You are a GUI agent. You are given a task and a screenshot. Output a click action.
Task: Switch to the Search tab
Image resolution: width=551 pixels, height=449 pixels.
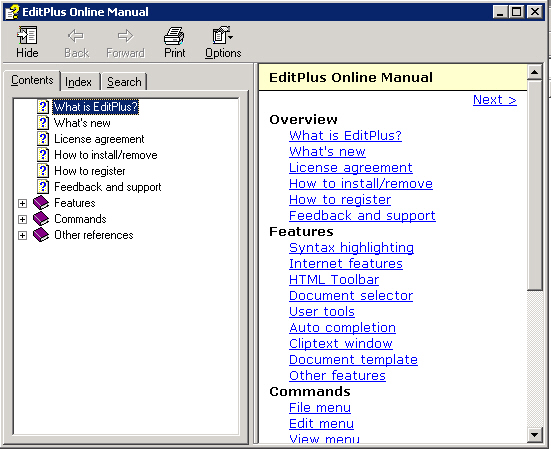(124, 82)
